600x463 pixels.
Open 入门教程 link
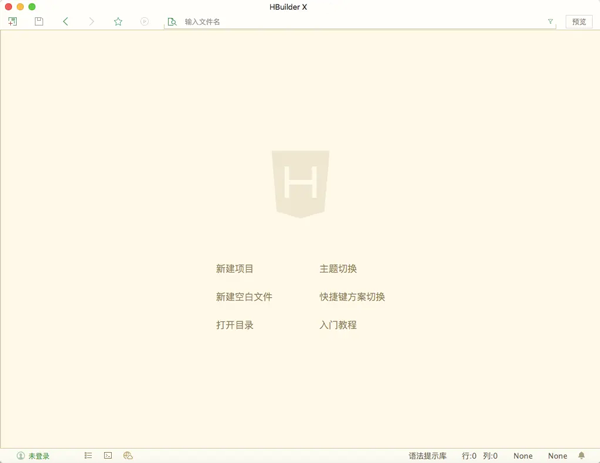[x=338, y=325]
